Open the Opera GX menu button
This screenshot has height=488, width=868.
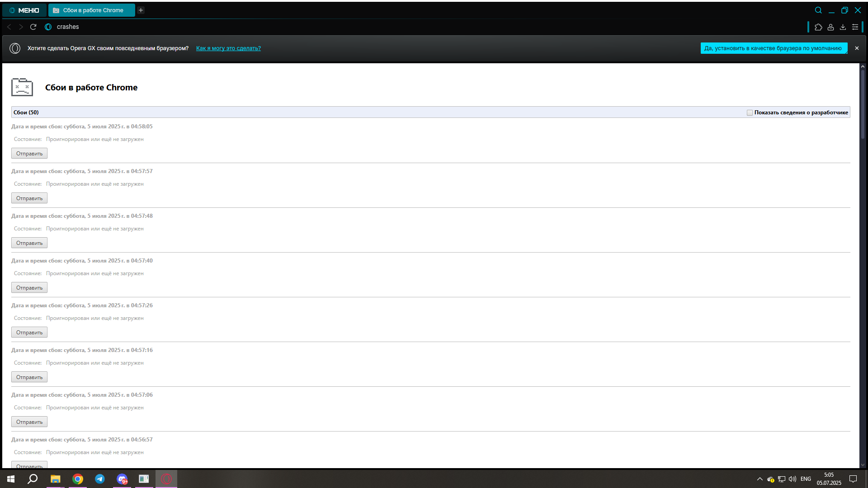click(24, 10)
